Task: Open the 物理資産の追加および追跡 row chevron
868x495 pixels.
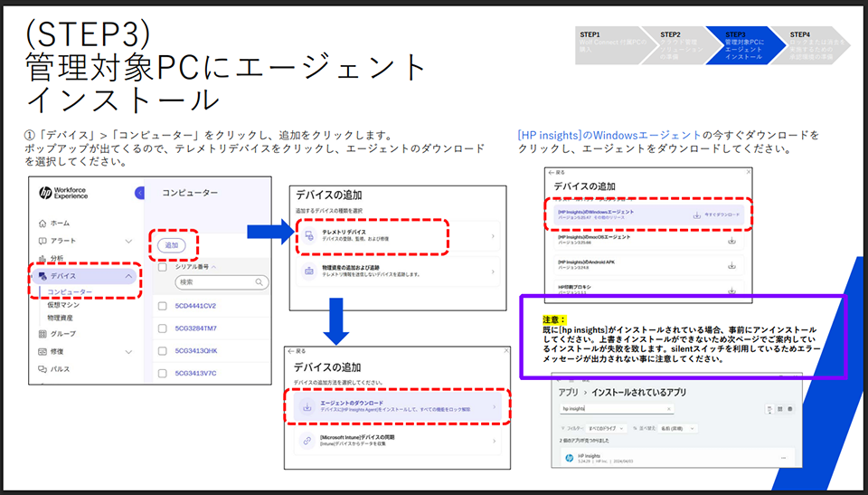Action: (x=493, y=271)
